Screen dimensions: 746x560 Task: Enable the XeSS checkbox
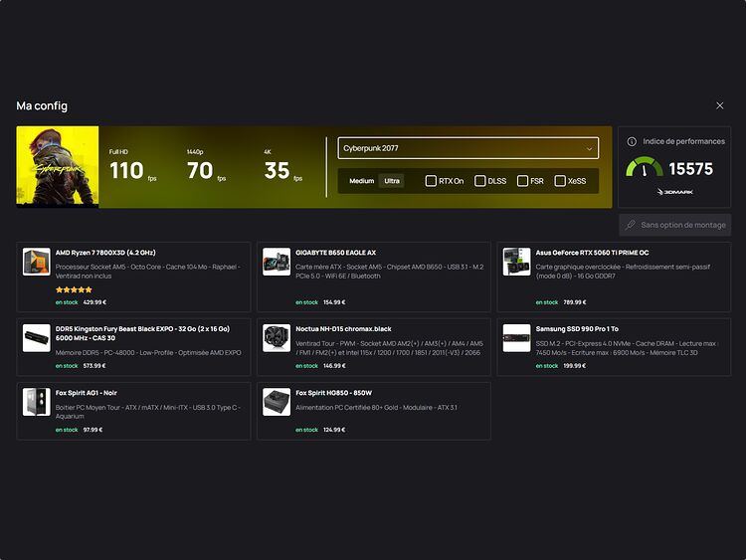[x=560, y=181]
